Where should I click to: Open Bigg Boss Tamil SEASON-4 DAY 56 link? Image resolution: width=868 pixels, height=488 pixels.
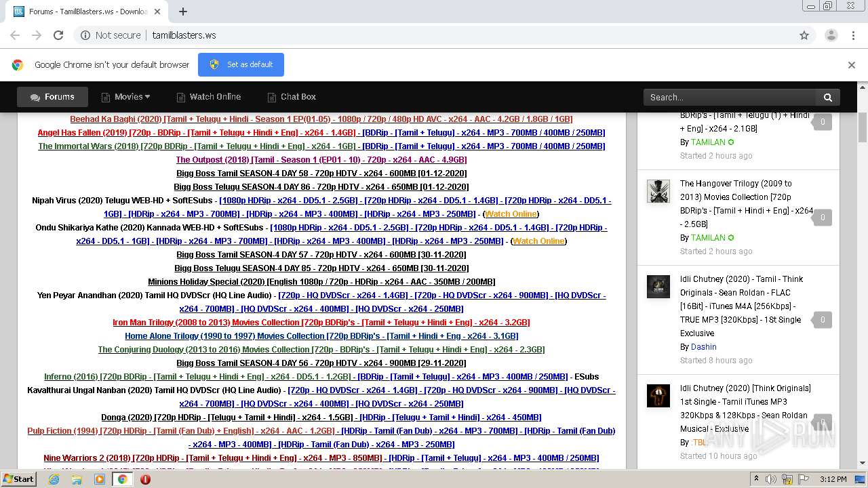(x=321, y=363)
